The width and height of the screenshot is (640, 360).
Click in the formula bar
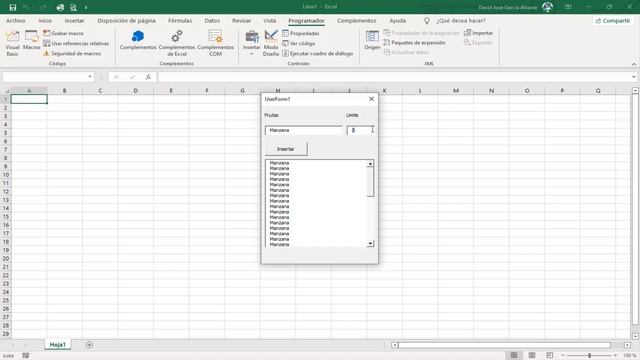point(394,77)
